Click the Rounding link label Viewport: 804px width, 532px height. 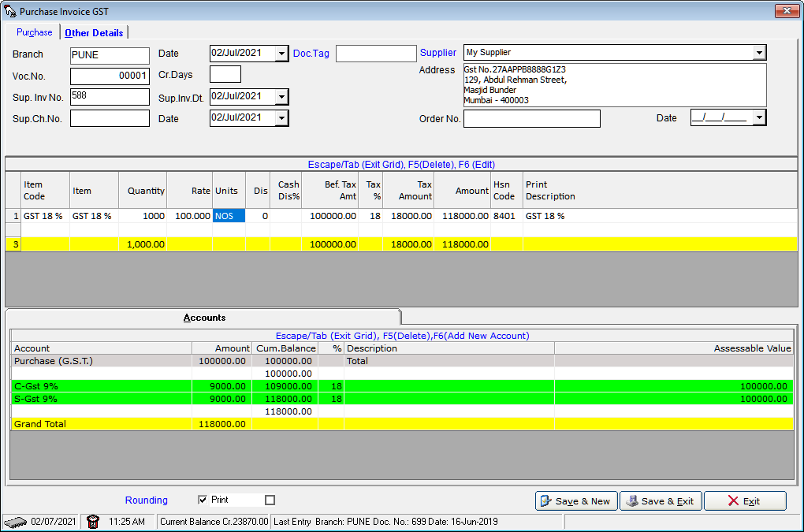click(x=146, y=500)
